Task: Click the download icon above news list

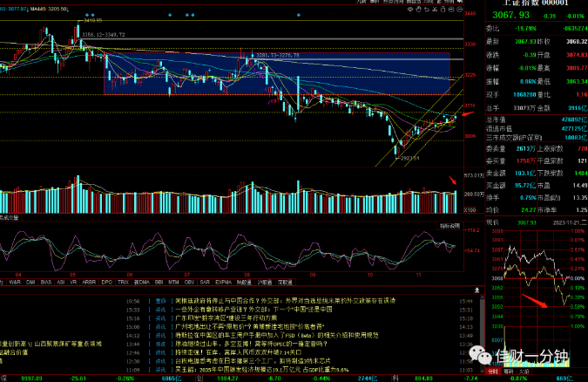Action: 477,290
